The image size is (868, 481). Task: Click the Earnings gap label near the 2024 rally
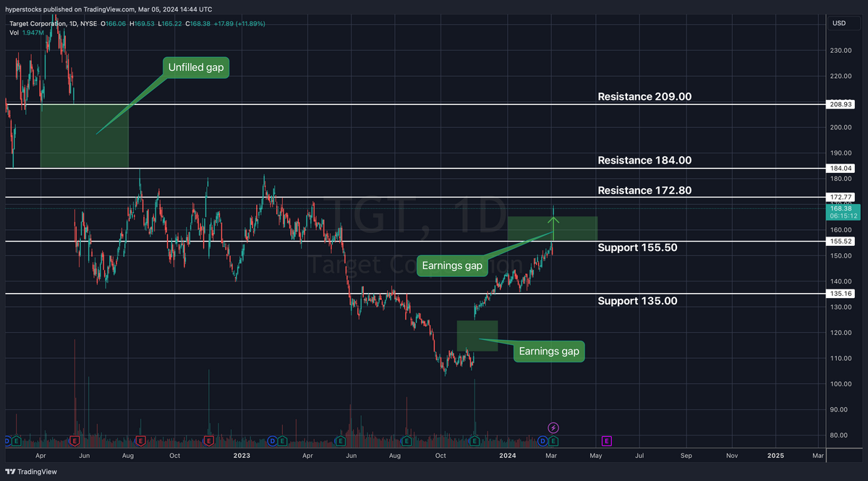[x=452, y=265]
